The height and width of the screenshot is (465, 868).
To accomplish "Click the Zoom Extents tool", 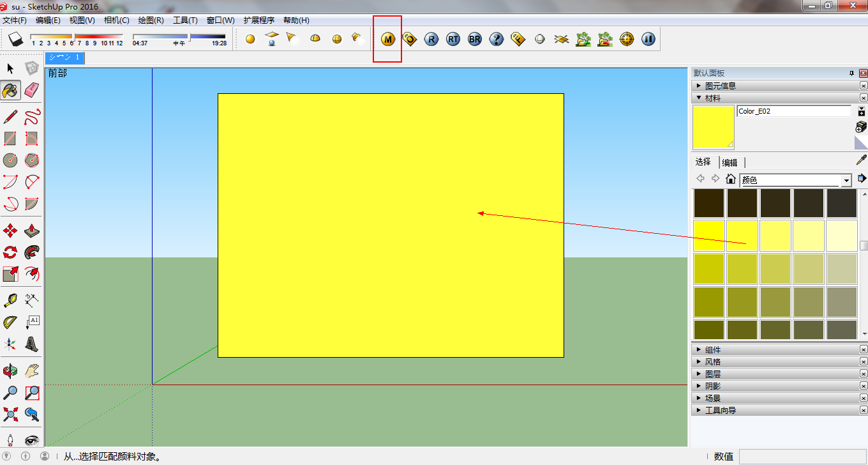I will (10, 415).
